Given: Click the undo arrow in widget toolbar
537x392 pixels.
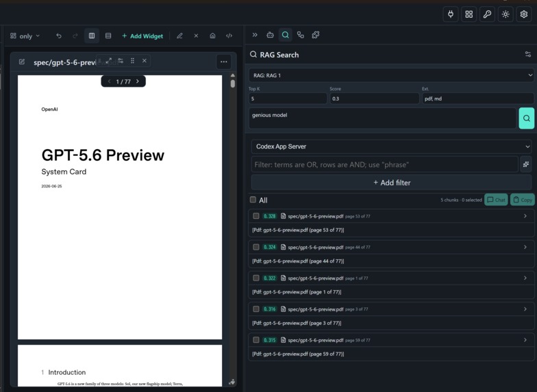Looking at the screenshot, I should (59, 36).
